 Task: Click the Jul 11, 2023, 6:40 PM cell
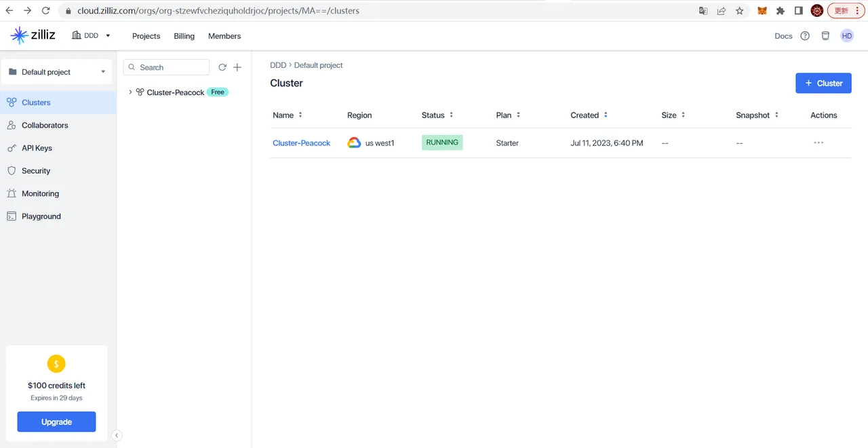(x=607, y=143)
